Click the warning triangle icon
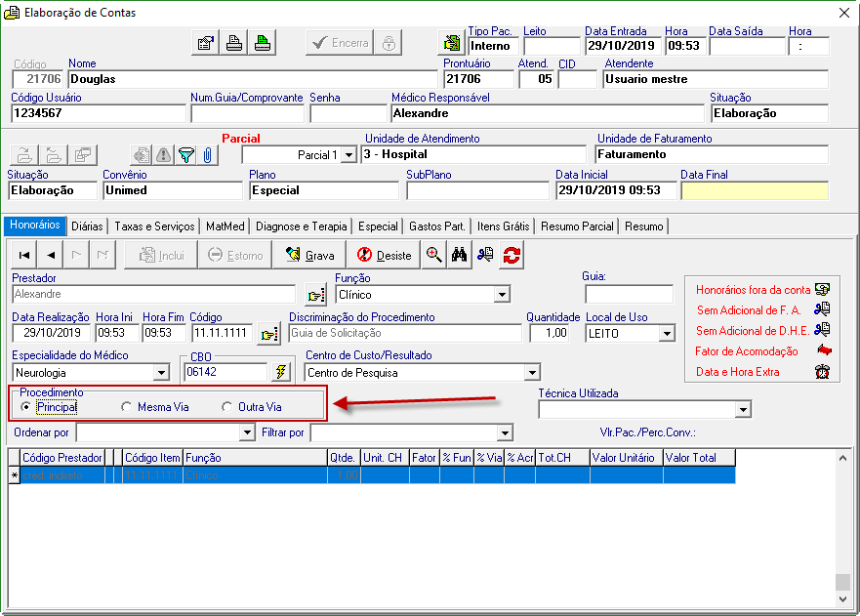This screenshot has width=860, height=616. [x=163, y=155]
